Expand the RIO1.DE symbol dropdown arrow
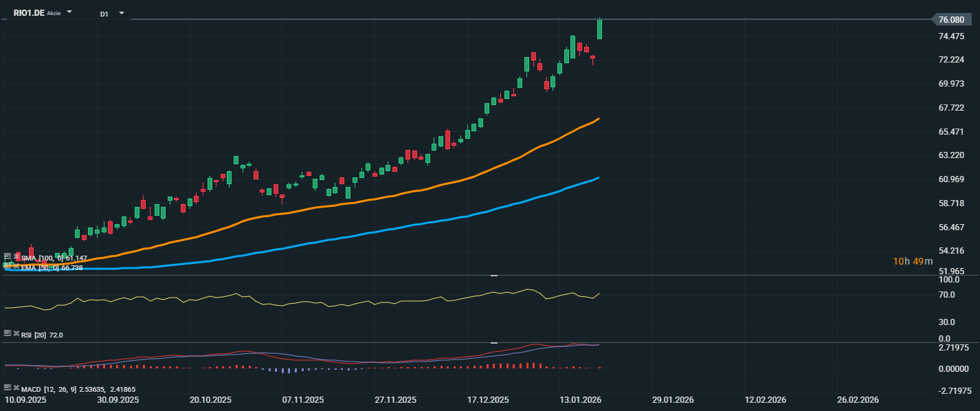Screen dimensions: 980x411 [x=69, y=13]
